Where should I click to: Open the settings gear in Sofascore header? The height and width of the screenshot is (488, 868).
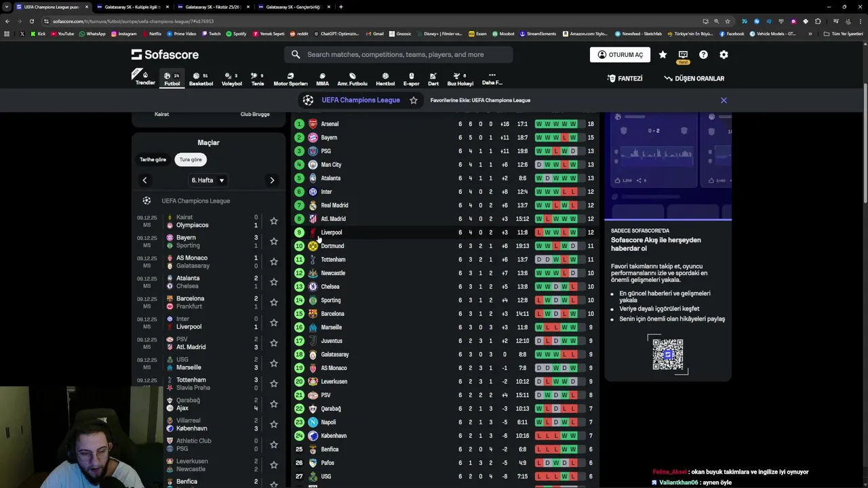tap(724, 54)
